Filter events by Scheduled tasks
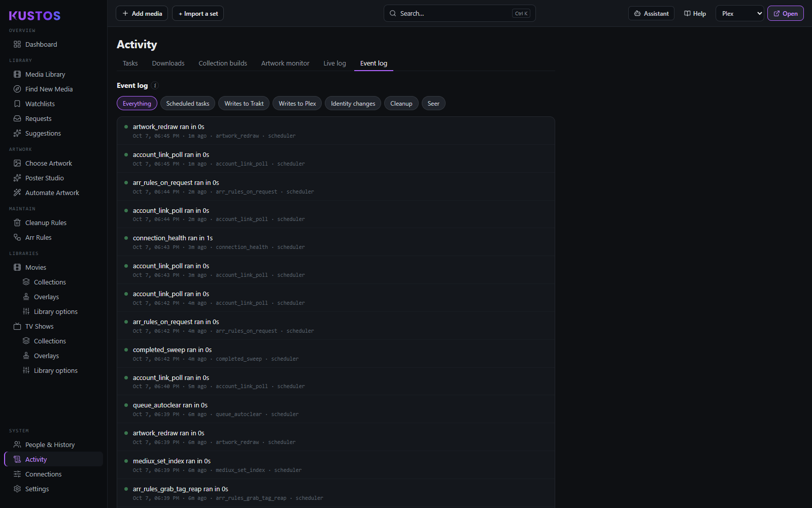Viewport: 812px width, 508px height. pos(188,104)
